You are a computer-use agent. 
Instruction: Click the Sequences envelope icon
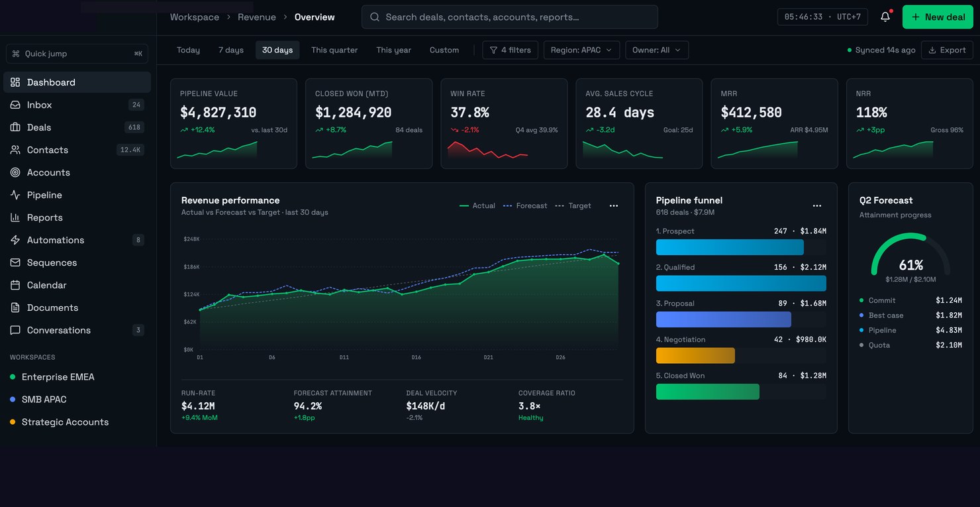pos(15,262)
